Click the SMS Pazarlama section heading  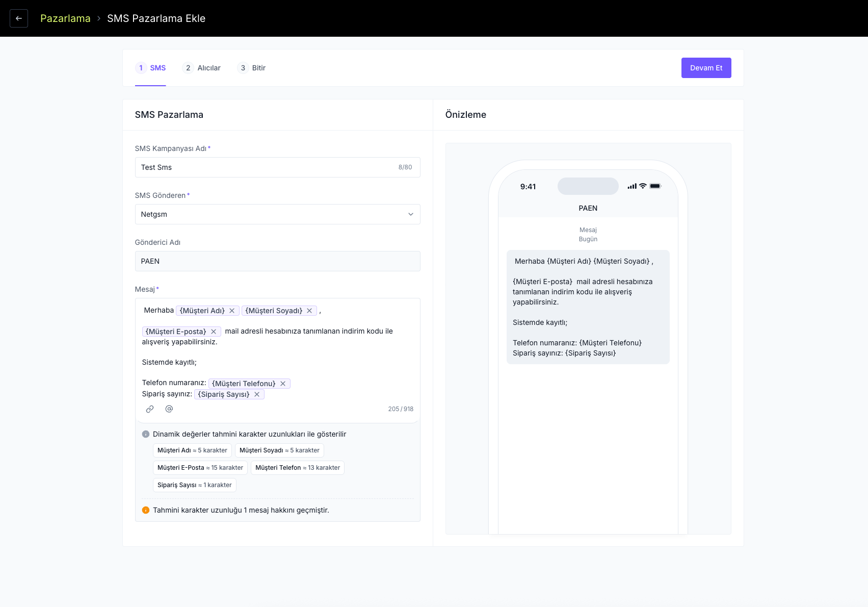pos(169,115)
